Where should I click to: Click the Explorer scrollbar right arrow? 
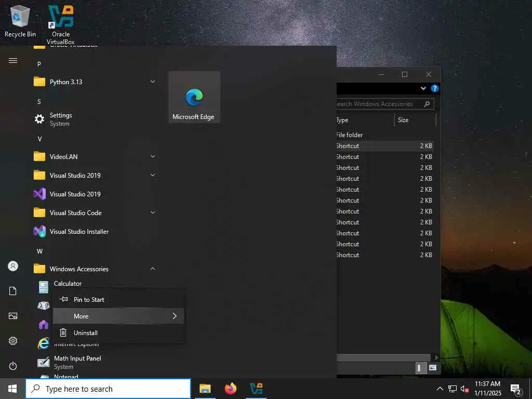[x=436, y=357]
